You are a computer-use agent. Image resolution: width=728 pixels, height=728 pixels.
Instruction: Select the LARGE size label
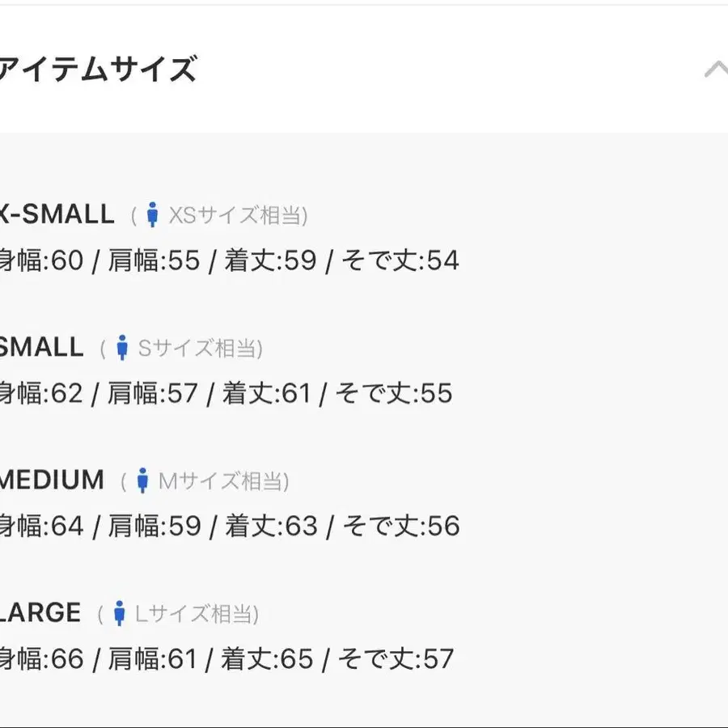[40, 612]
